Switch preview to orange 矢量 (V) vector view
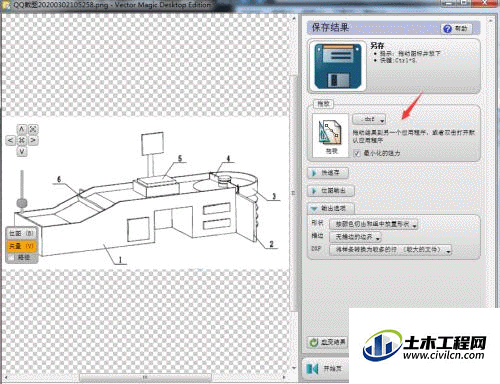This screenshot has height=384, width=500. pos(22,246)
